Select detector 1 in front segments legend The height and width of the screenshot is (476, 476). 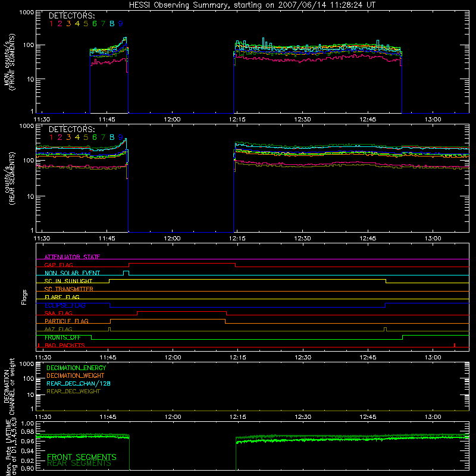coord(51,23)
